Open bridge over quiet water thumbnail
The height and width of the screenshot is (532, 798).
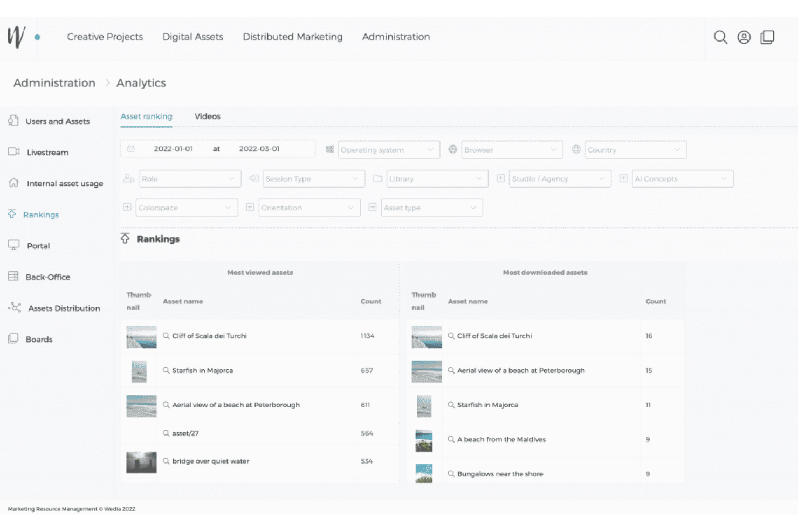[x=141, y=462]
